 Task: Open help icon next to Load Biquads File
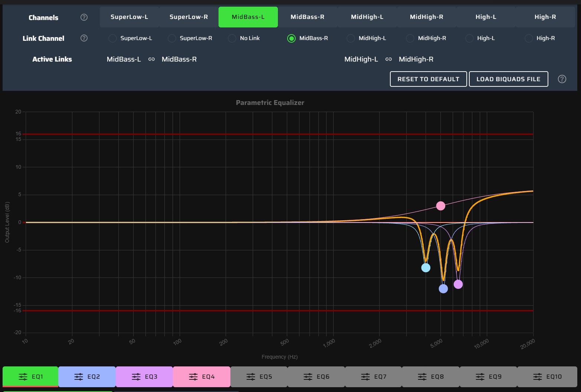[562, 79]
